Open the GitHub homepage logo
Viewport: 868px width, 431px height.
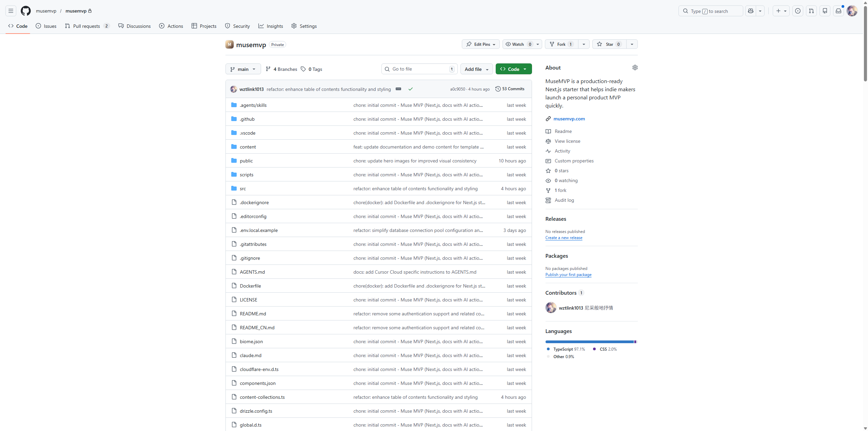tap(26, 11)
